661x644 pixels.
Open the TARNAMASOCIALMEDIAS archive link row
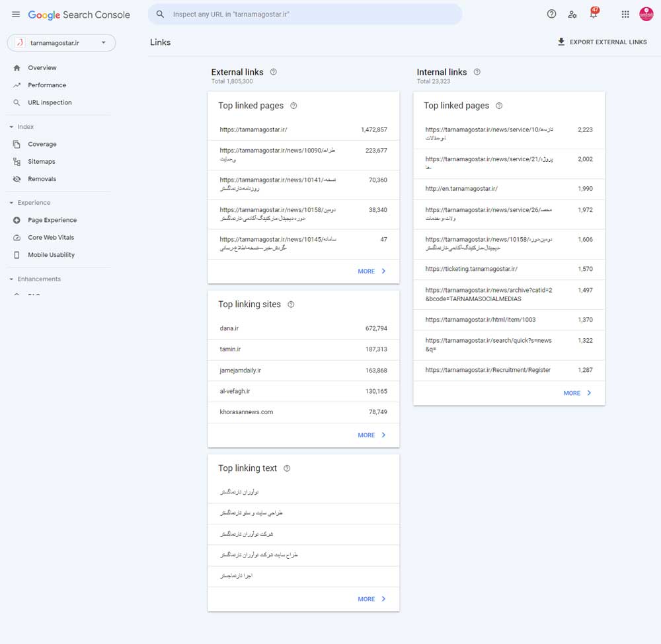click(509, 295)
